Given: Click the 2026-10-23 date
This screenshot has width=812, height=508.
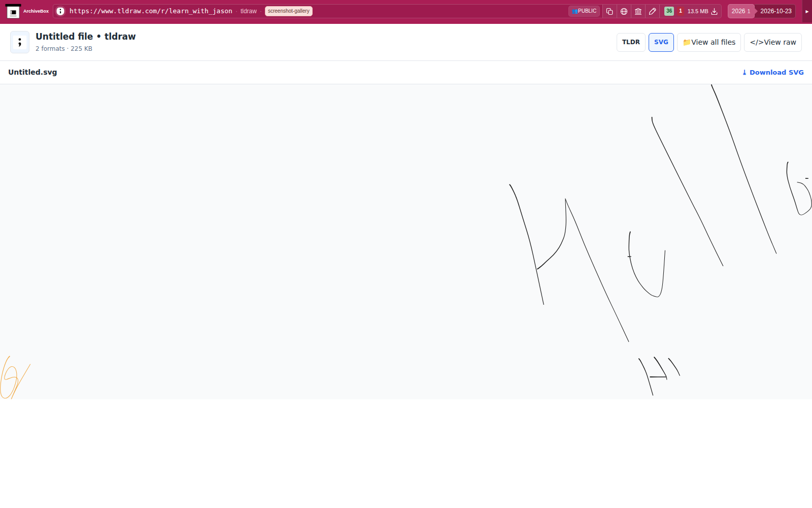Looking at the screenshot, I should click(x=775, y=11).
